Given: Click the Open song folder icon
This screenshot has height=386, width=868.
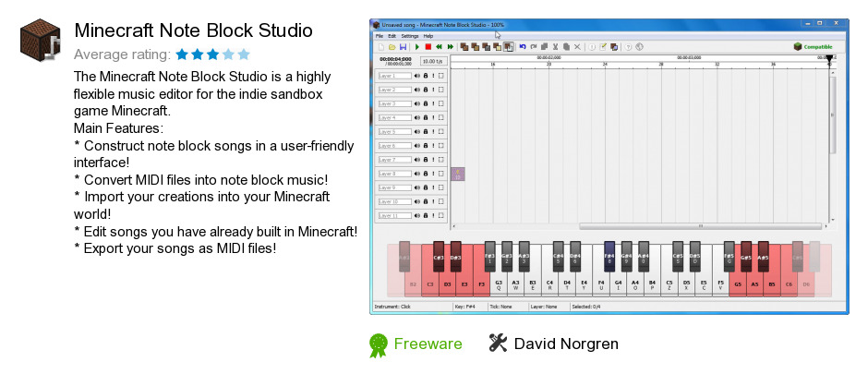Looking at the screenshot, I should pos(392,47).
